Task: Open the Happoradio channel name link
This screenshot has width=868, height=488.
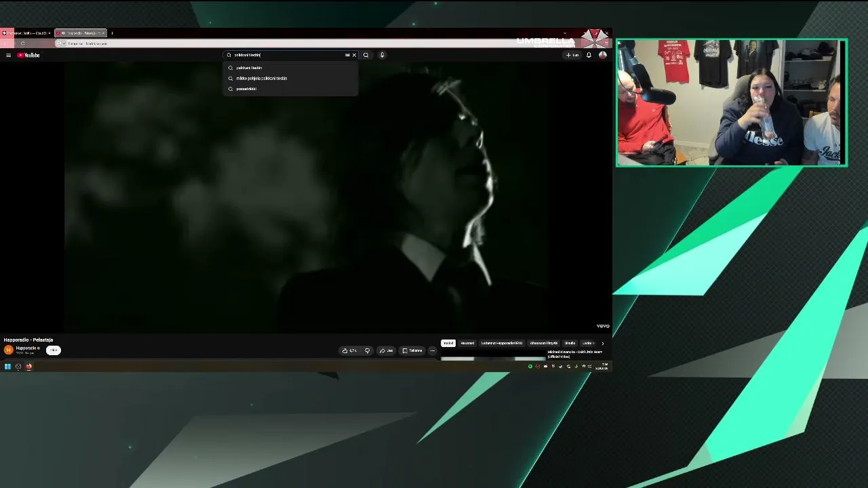Action: [x=26, y=348]
